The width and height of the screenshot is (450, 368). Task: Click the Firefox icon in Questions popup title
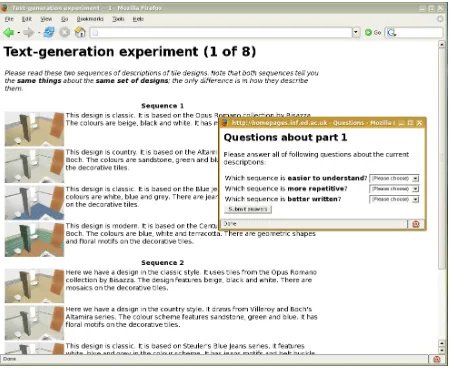pyautogui.click(x=225, y=123)
